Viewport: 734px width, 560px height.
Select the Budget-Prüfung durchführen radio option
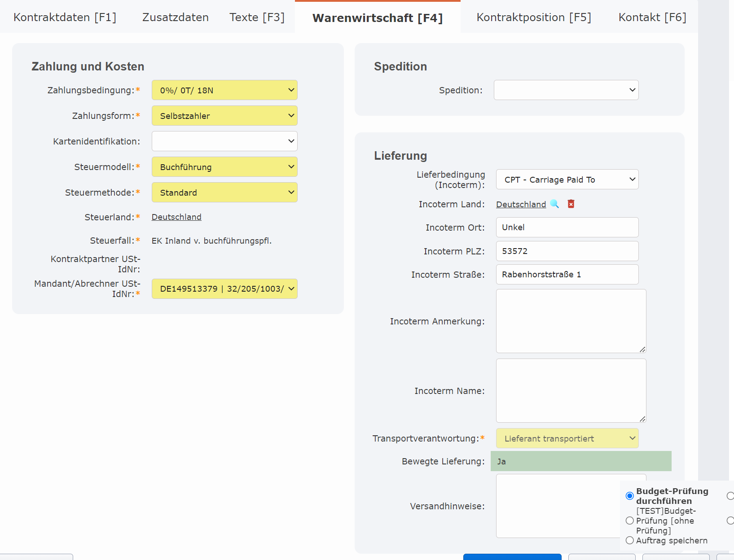click(630, 496)
